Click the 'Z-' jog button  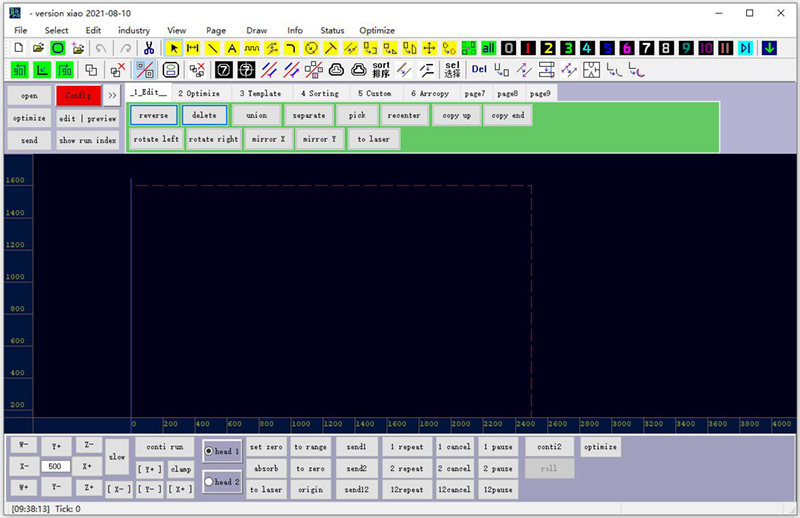[89, 445]
